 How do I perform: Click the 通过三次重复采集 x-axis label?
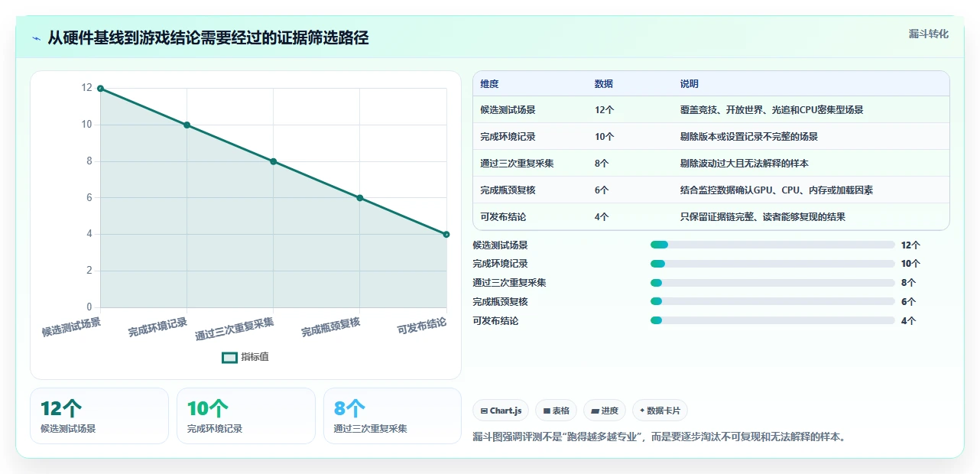tap(235, 329)
